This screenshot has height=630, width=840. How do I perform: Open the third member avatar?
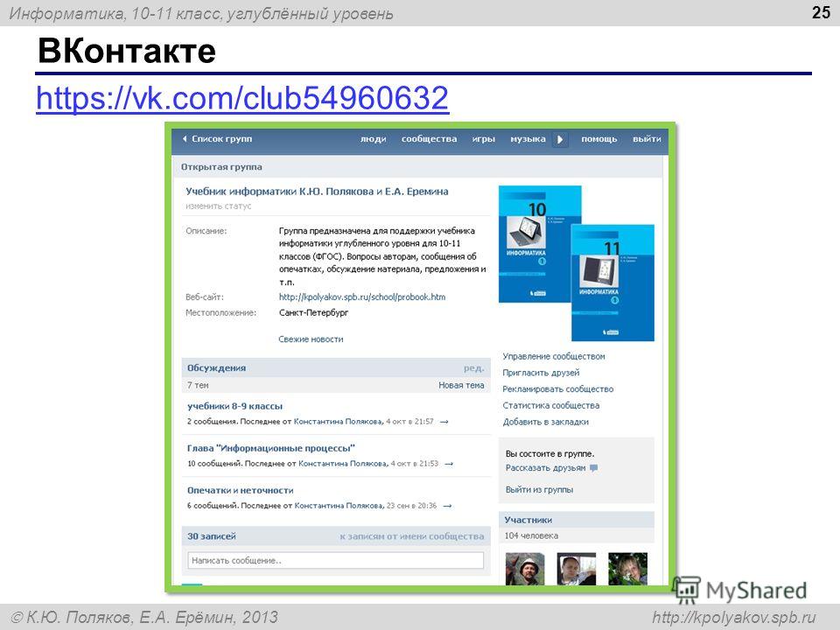(628, 569)
